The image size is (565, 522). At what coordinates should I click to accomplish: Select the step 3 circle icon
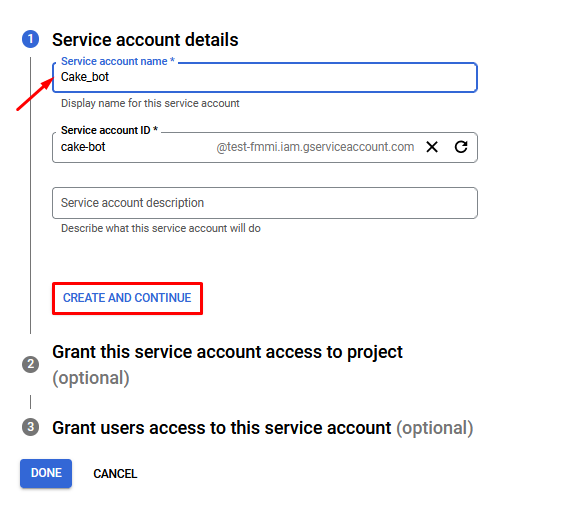coord(31,427)
